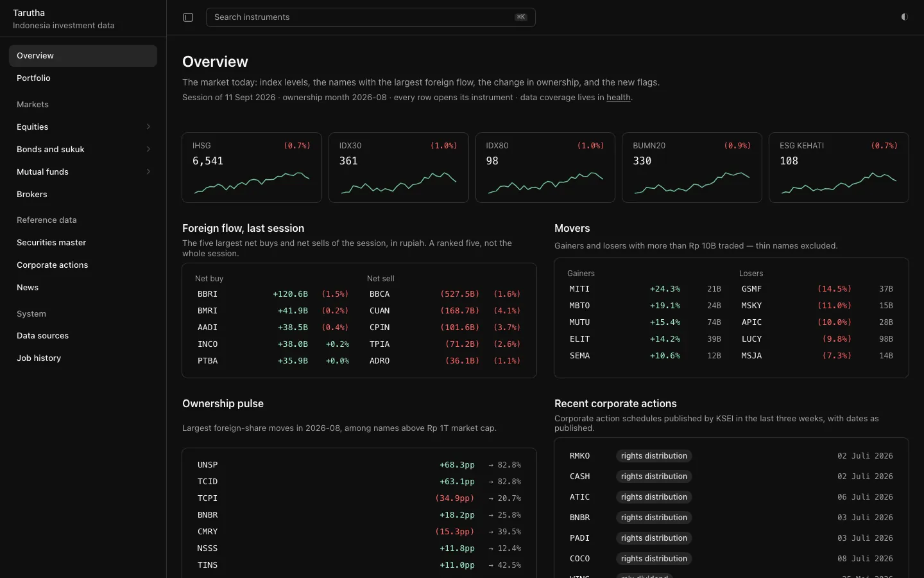Open the BMRI net buy row

coord(273,311)
